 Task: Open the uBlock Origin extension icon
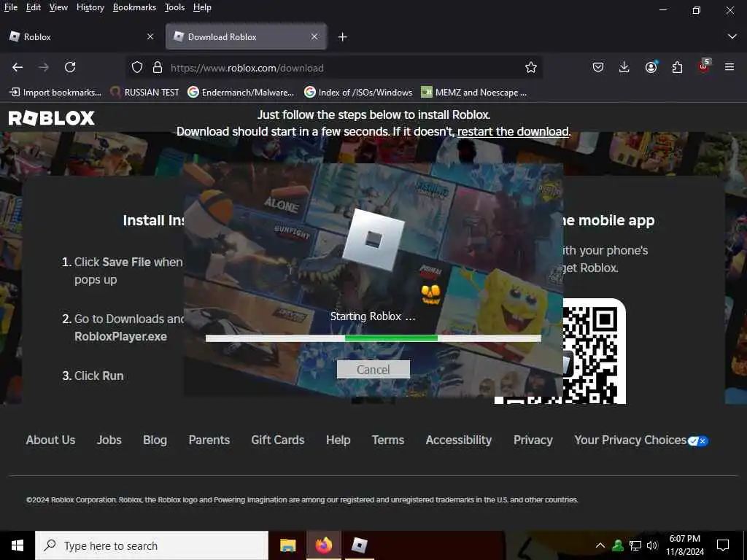coord(704,66)
